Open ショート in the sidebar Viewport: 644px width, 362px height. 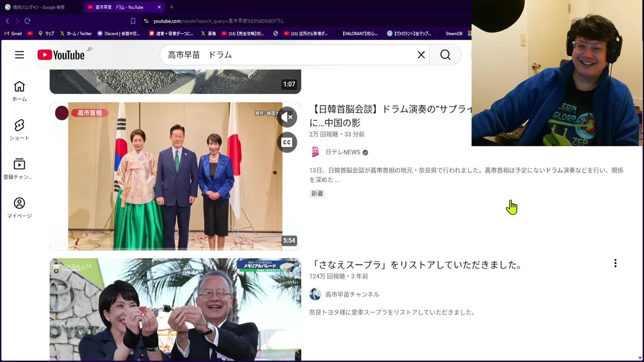19,130
